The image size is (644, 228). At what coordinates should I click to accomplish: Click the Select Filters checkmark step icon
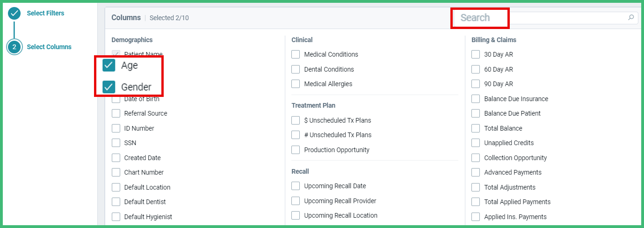point(14,13)
